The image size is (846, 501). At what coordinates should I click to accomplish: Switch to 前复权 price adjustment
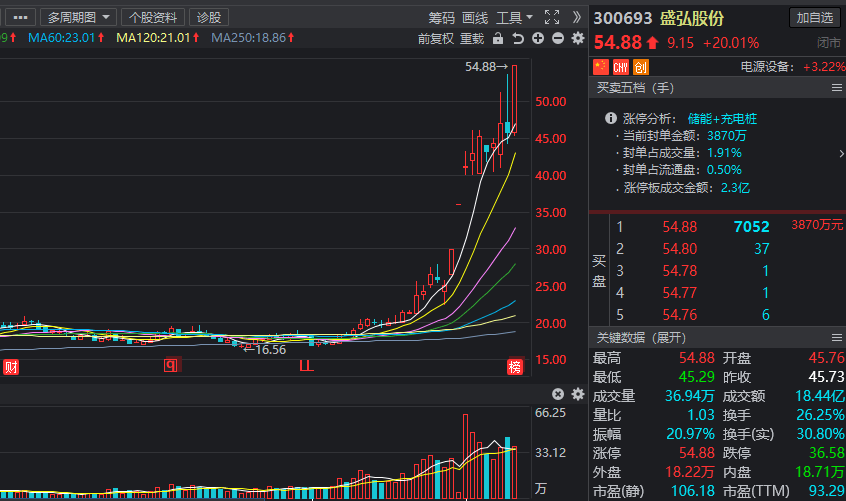[435, 38]
